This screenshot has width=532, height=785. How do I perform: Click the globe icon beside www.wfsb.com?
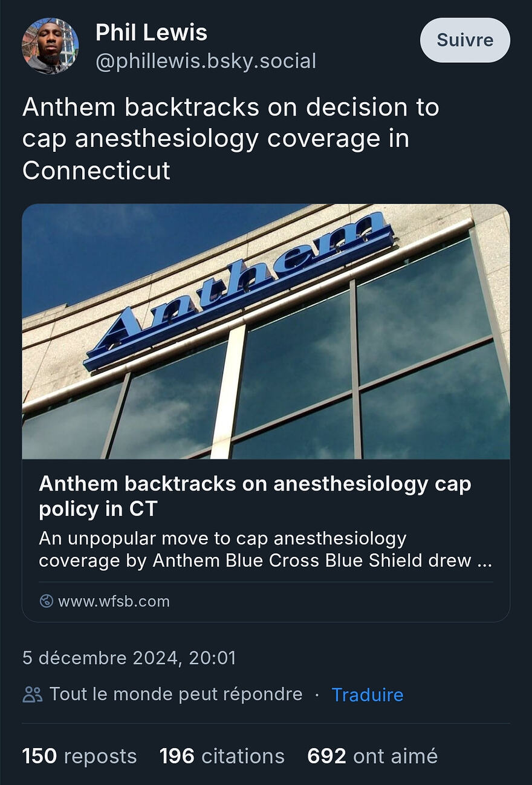pos(46,601)
